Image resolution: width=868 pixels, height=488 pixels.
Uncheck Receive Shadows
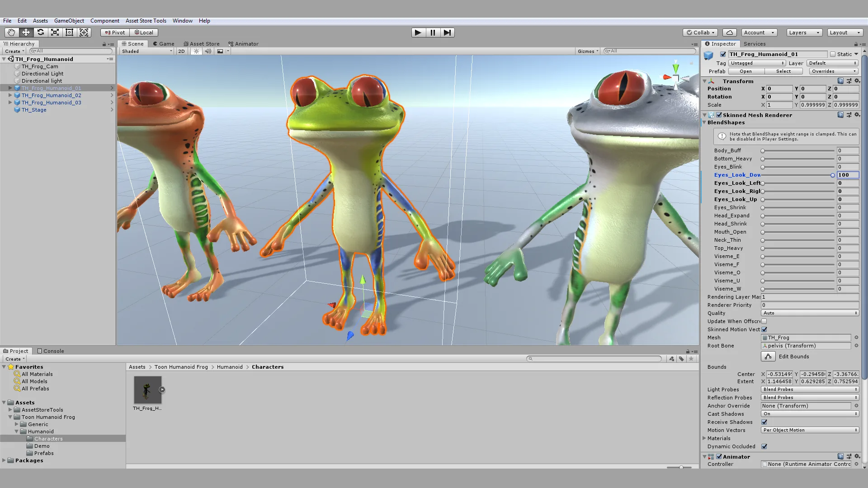764,422
